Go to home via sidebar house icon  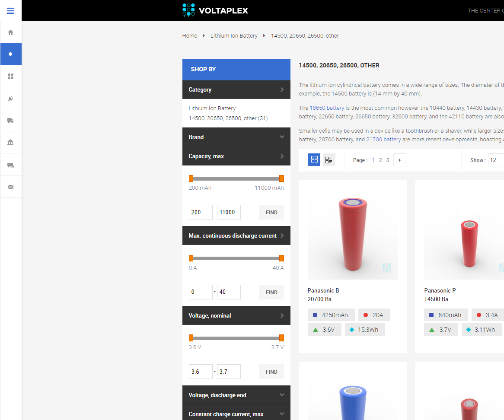point(11,32)
